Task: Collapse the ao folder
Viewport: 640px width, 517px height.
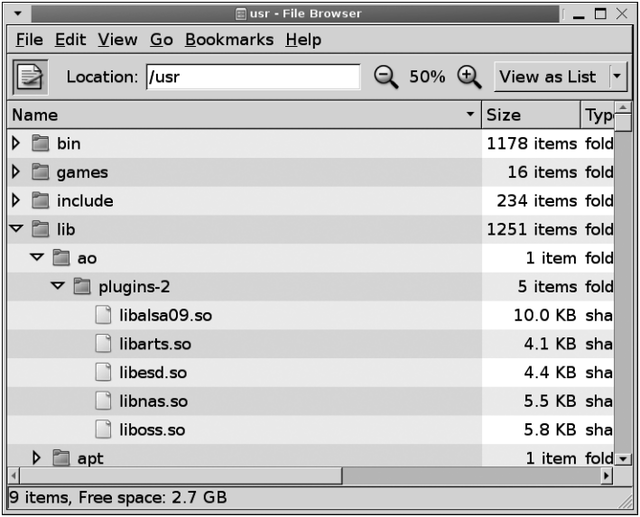Action: point(37,258)
